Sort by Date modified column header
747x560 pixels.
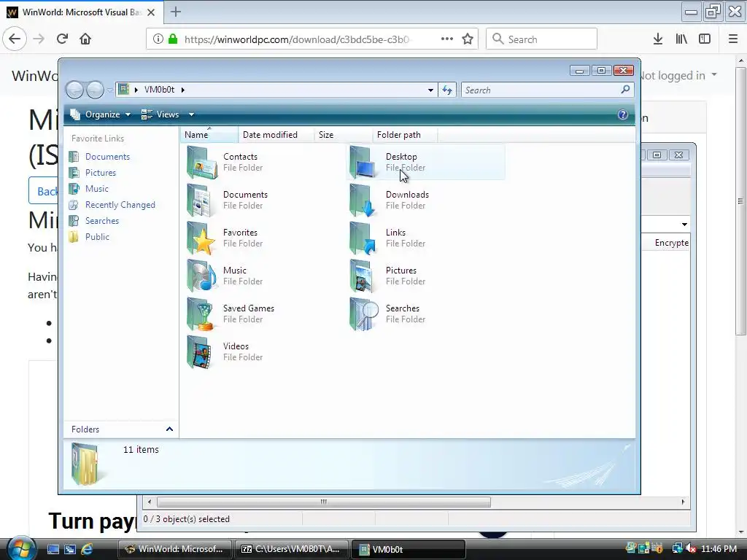point(276,135)
